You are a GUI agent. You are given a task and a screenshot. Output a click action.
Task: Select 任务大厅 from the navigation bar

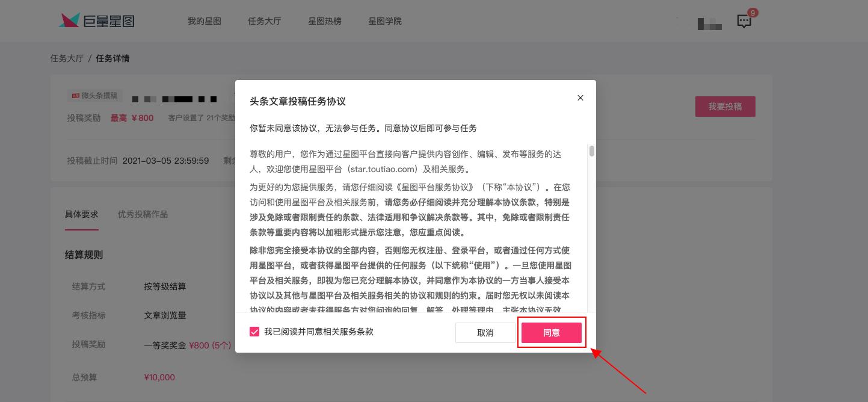(x=265, y=20)
